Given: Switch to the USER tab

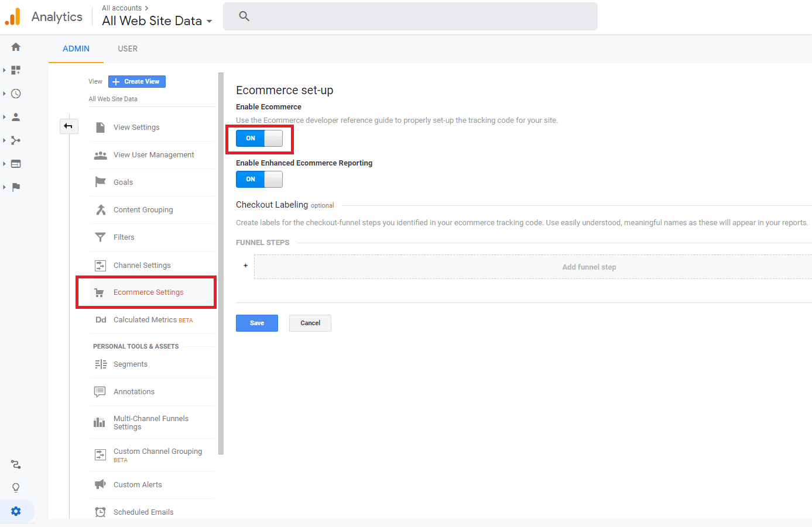Looking at the screenshot, I should (x=128, y=49).
